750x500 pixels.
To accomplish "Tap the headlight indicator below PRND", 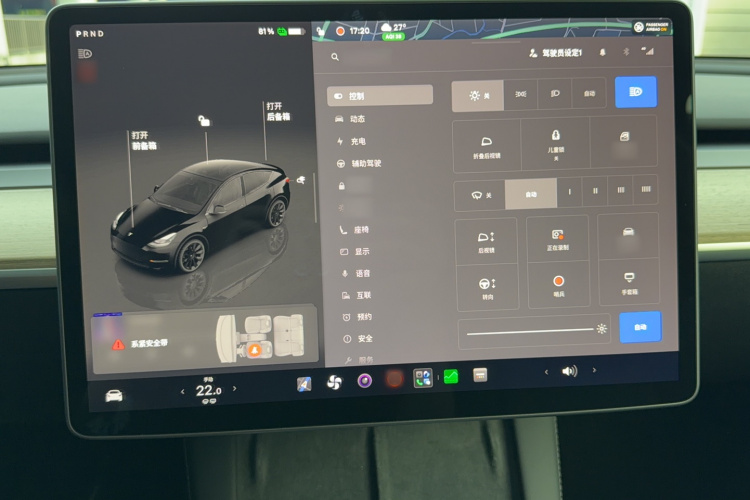I will pos(85,54).
